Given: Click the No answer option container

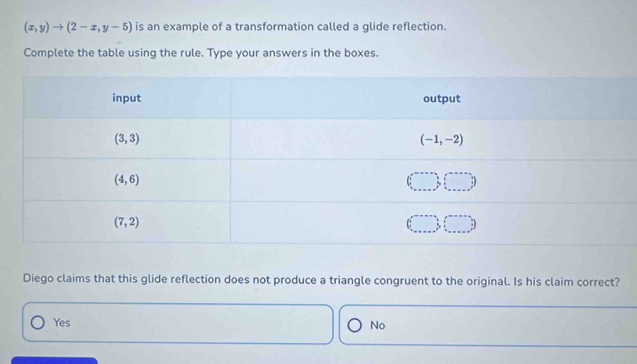Looking at the screenshot, I should [x=488, y=325].
